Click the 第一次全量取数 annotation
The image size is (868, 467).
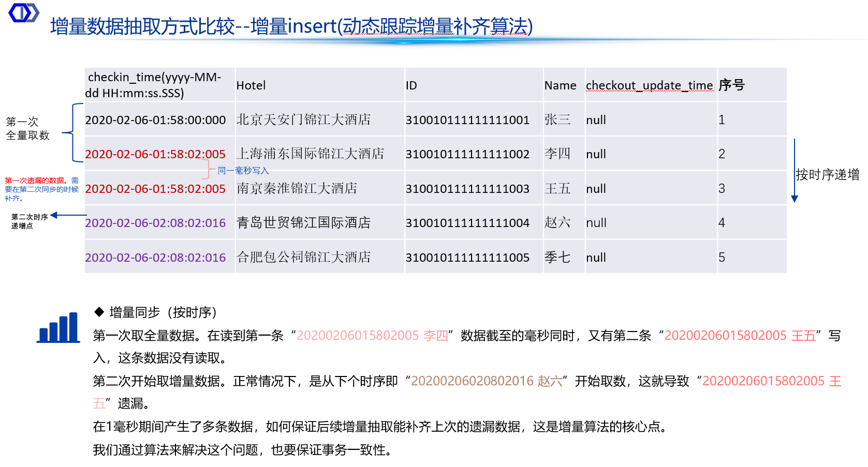point(27,129)
